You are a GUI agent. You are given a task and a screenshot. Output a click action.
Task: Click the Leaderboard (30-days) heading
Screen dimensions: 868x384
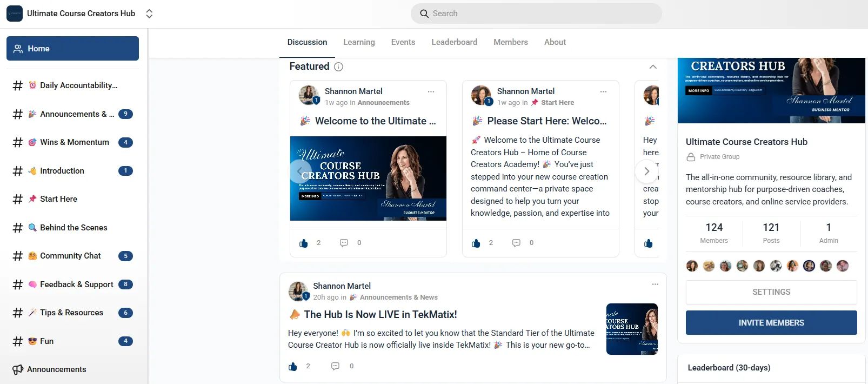pos(729,368)
